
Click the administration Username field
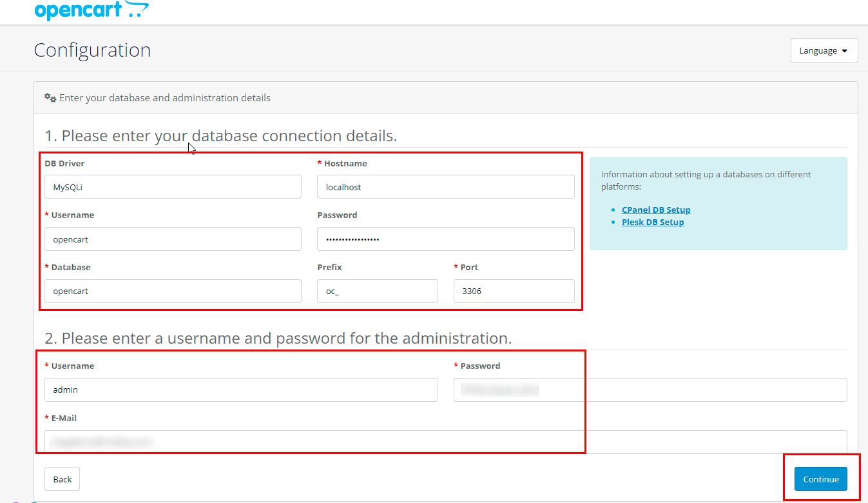(241, 390)
